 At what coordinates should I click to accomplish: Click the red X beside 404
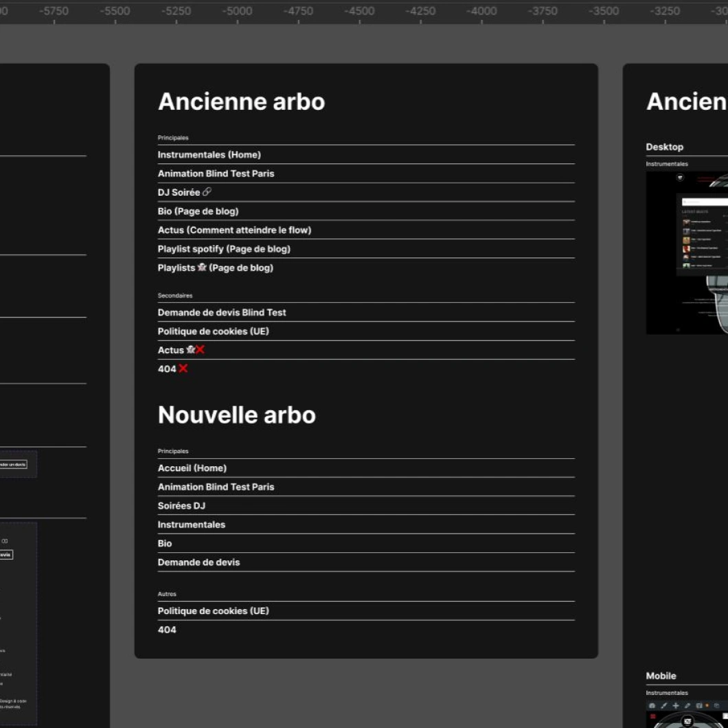(x=183, y=369)
